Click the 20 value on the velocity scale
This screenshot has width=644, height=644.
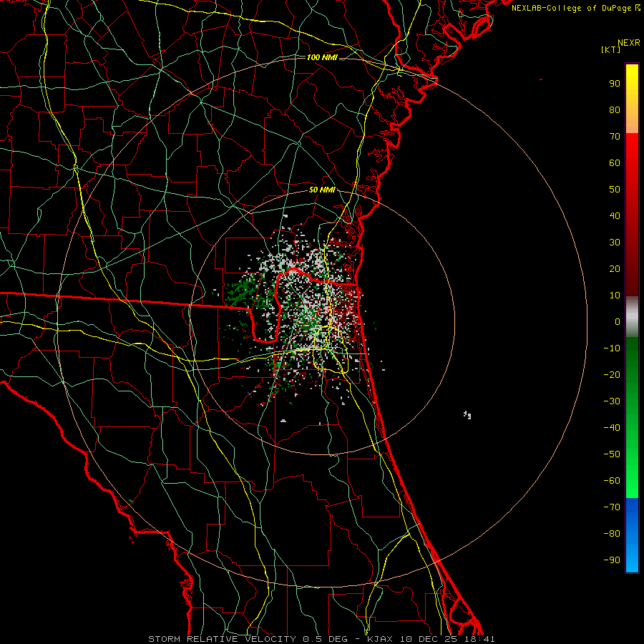615,268
